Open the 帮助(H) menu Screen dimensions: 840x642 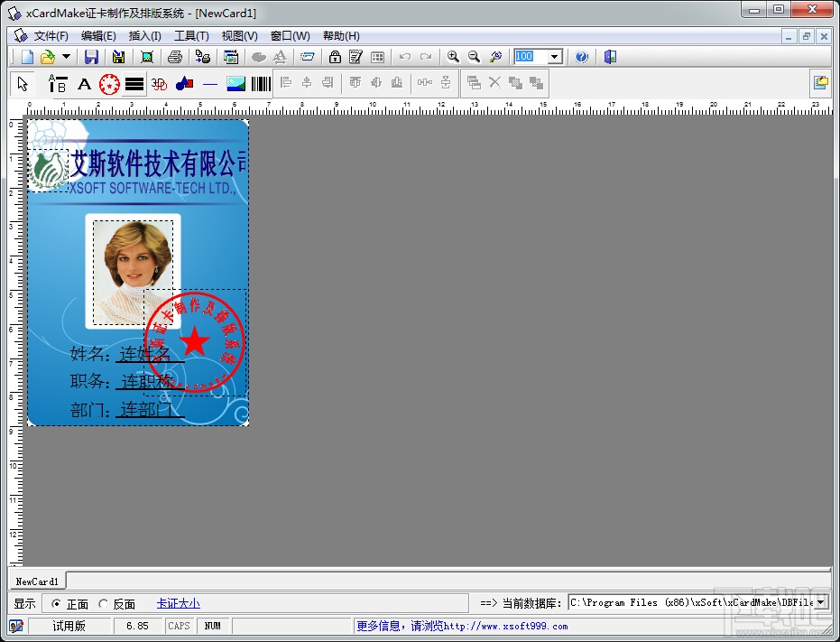(x=341, y=36)
